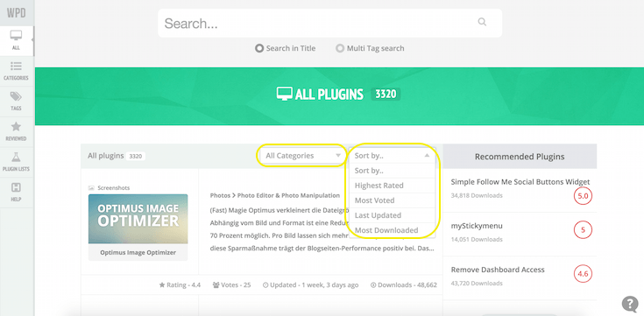The height and width of the screenshot is (316, 644).
Task: Click the 43,720 Downloads text
Action: [477, 283]
